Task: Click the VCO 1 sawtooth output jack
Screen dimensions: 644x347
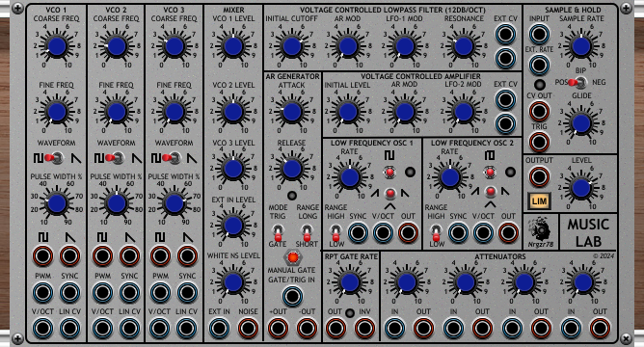Action: coord(69,255)
